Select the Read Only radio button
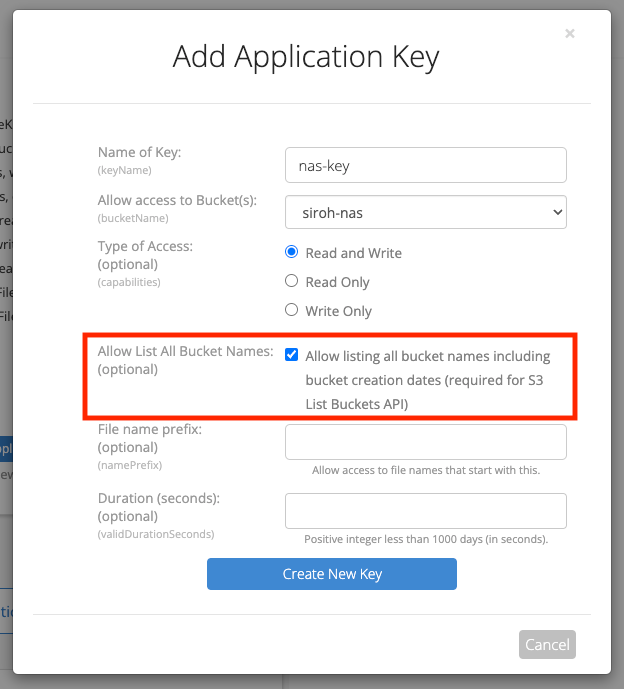Image resolution: width=624 pixels, height=689 pixels. pyautogui.click(x=292, y=281)
